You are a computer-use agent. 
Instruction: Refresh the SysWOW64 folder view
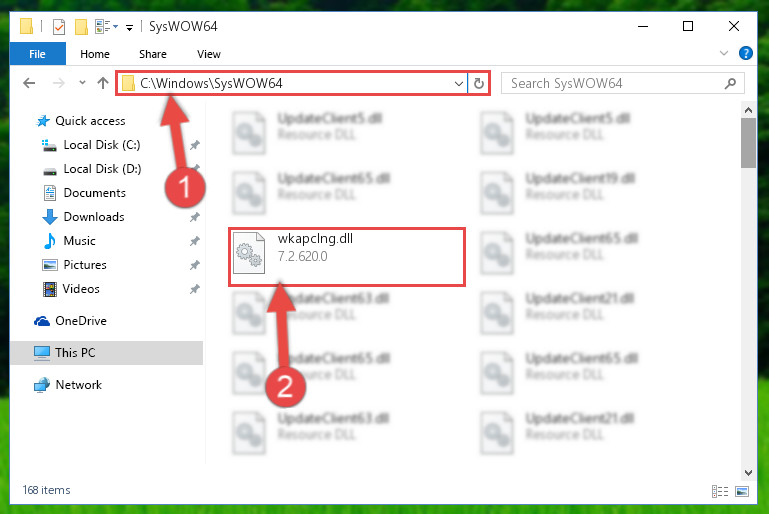tap(479, 83)
